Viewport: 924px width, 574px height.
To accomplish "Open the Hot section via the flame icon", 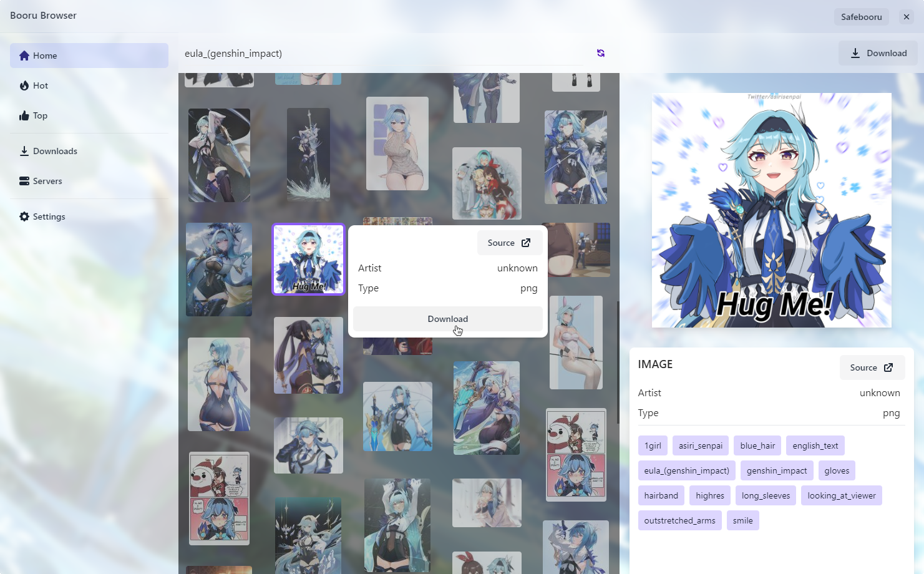I will coord(24,85).
